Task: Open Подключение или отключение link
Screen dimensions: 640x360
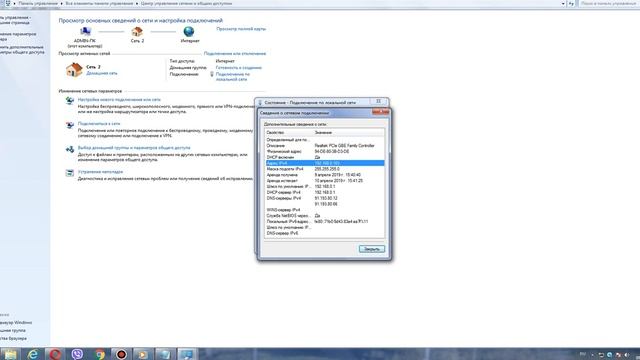Action: click(x=235, y=53)
